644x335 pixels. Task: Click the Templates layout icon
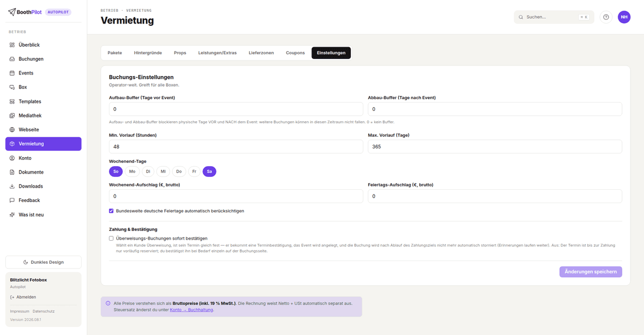(x=12, y=101)
